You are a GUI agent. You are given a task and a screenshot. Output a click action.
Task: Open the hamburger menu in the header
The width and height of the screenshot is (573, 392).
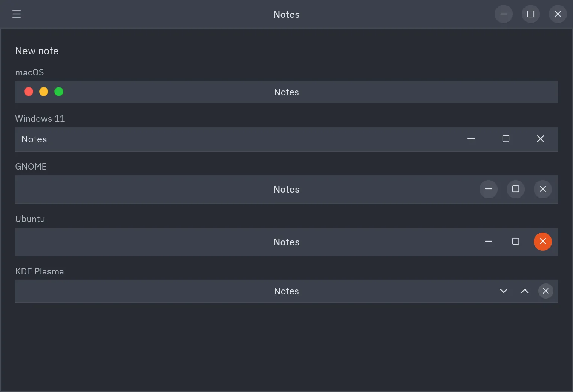point(17,14)
